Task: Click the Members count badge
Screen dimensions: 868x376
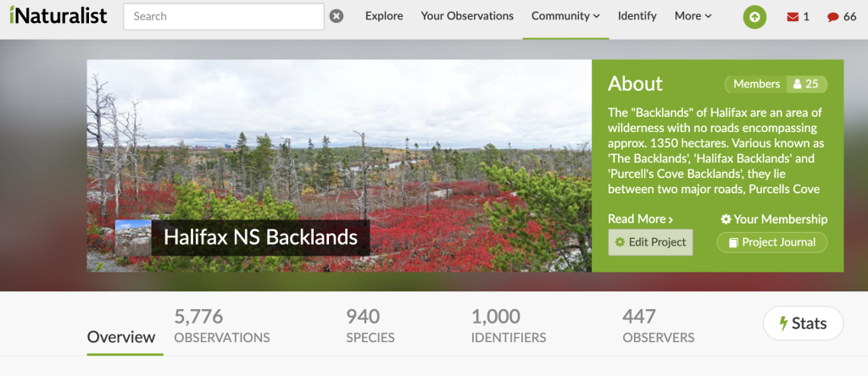Action: coord(776,84)
